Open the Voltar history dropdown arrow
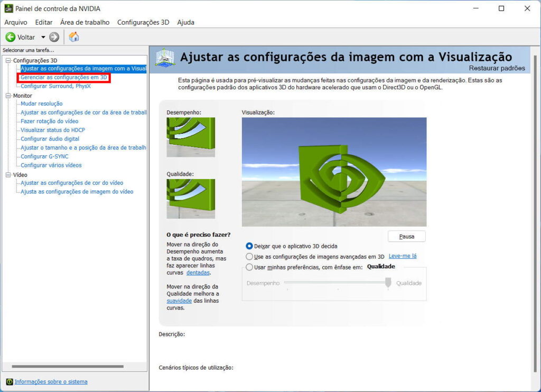 [x=43, y=37]
